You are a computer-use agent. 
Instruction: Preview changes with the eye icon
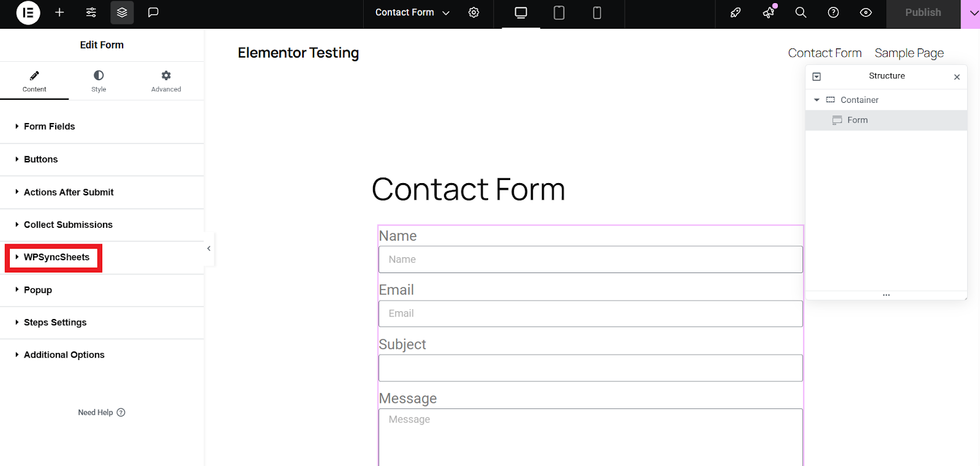[x=865, y=12]
